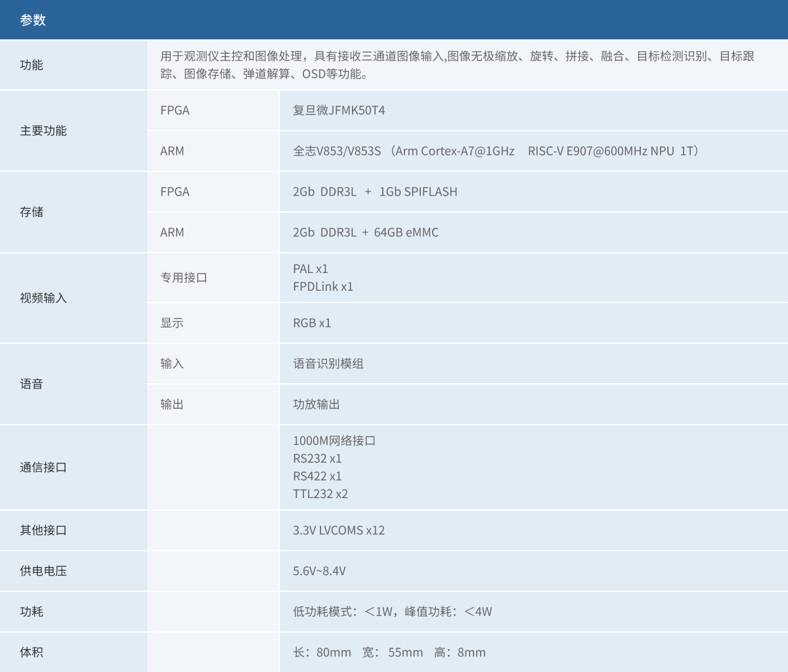Select the 通信接口 row label
Screen dimensions: 788x672
(x=43, y=467)
